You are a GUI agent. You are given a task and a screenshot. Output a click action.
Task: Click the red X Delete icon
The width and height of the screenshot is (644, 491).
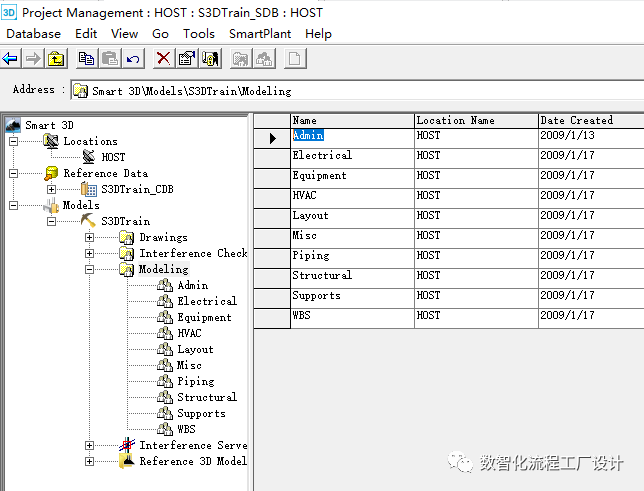pyautogui.click(x=163, y=59)
